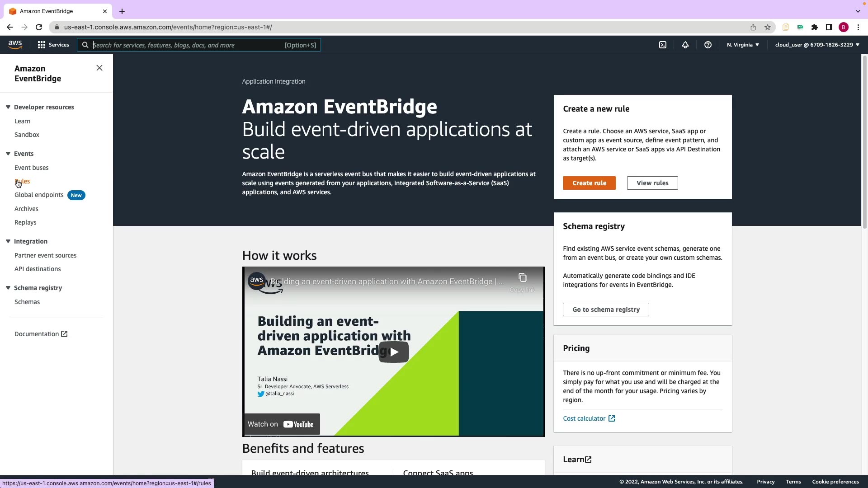The height and width of the screenshot is (488, 868).
Task: Open the browser extensions puzzle icon
Action: [815, 27]
